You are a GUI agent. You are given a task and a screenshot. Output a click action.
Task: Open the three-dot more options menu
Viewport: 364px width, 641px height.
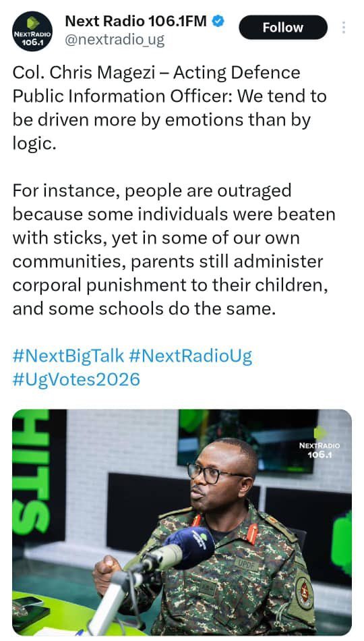point(344,28)
